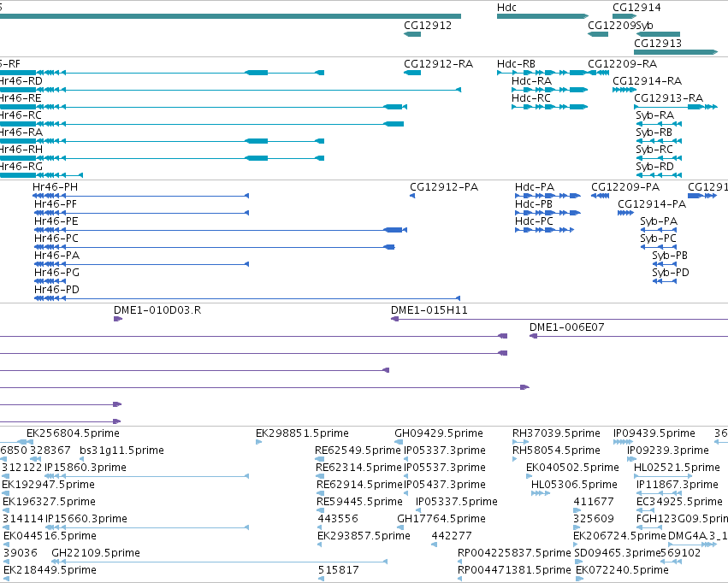The image size is (728, 583).
Task: Click the CG12914-RA transcript
Action: click(x=624, y=90)
